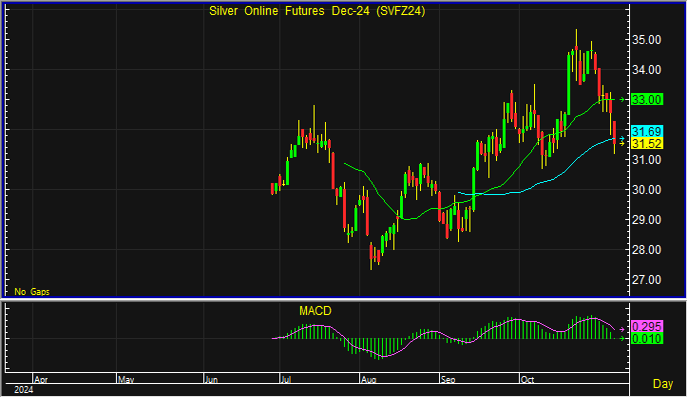The height and width of the screenshot is (398, 688).
Task: Click the Jul label on time axis
Action: click(286, 379)
